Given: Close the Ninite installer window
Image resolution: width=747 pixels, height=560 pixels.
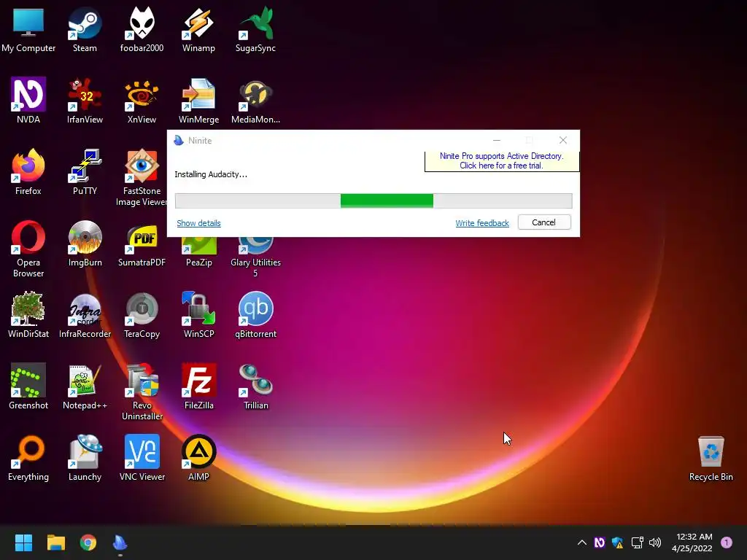Looking at the screenshot, I should 563,140.
